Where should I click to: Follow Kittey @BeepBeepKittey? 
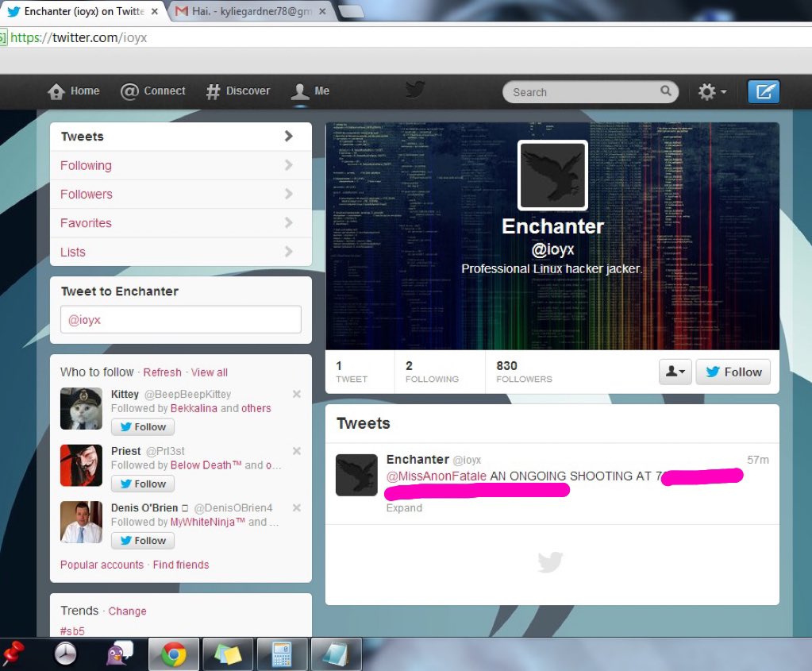click(x=142, y=427)
